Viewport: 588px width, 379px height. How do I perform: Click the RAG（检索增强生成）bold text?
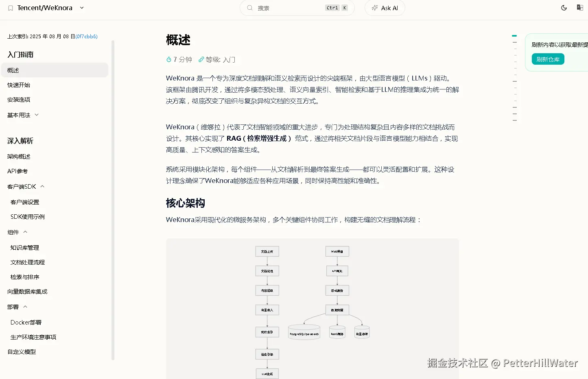coord(259,138)
